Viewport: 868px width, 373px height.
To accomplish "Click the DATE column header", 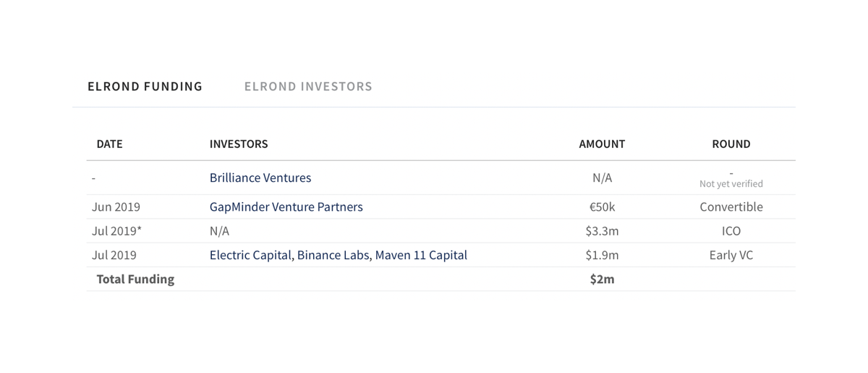I will point(109,144).
